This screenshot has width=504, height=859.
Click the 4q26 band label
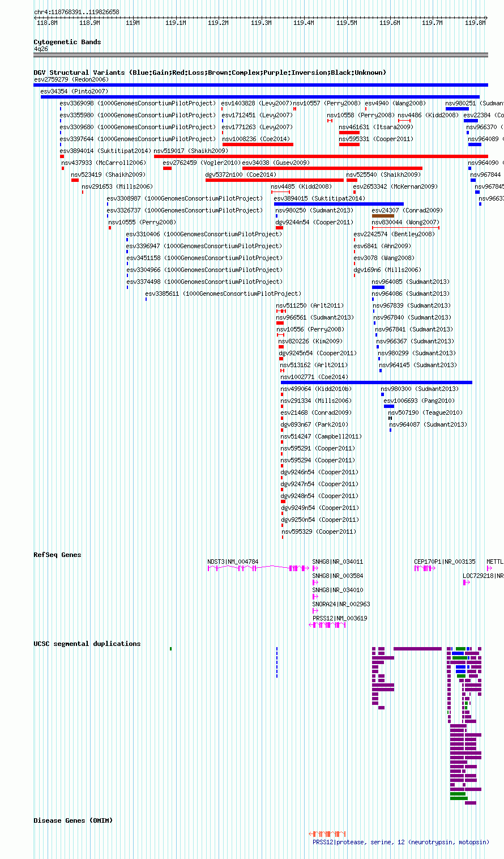click(41, 49)
